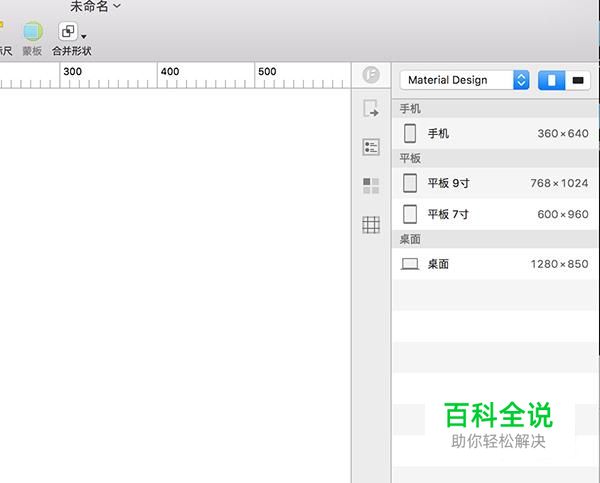Click the Mask (蒙板) toolbar icon
This screenshot has width=600, height=483.
(x=33, y=32)
